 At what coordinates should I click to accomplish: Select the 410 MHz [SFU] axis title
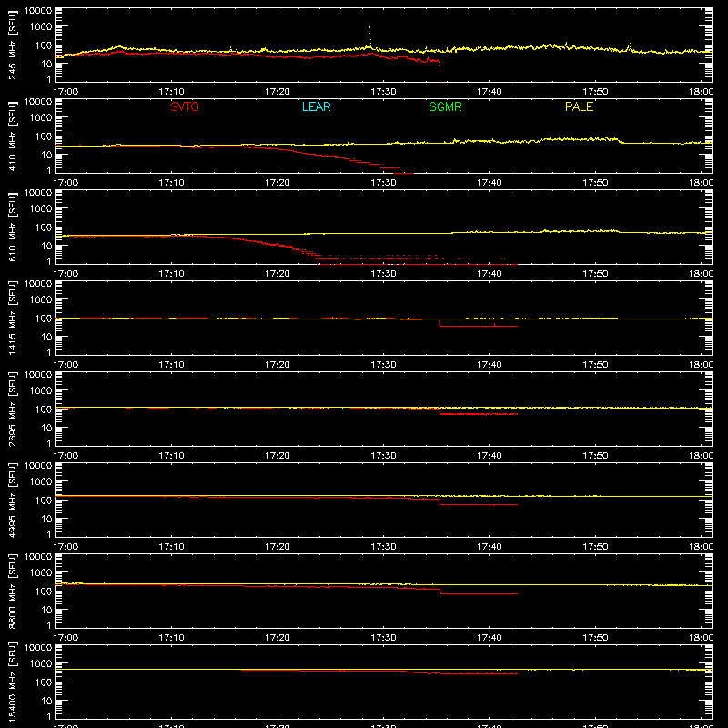click(x=13, y=136)
